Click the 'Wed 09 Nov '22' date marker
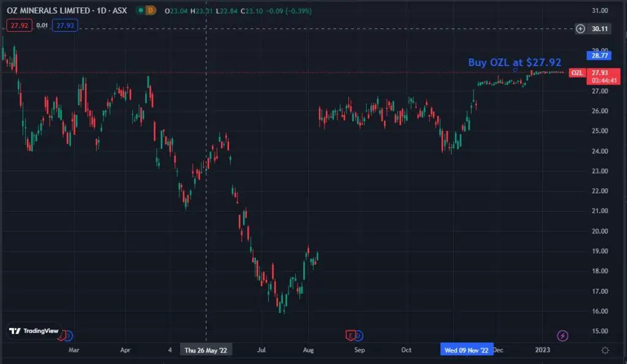This screenshot has height=364, width=627. point(467,350)
